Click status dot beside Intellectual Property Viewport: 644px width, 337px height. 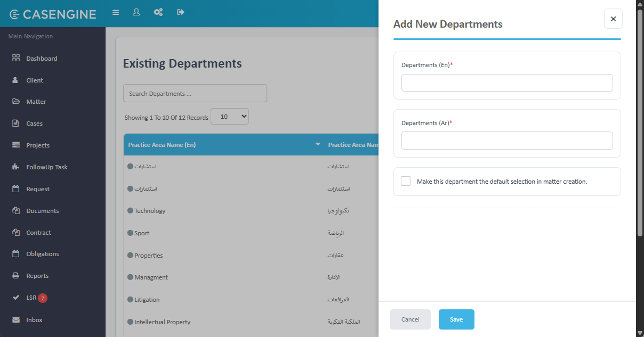click(x=130, y=322)
